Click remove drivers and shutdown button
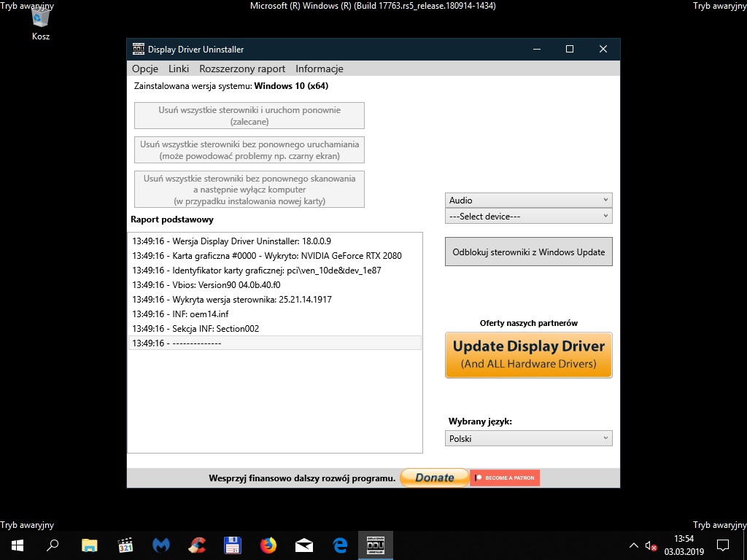747x560 pixels. tap(249, 190)
